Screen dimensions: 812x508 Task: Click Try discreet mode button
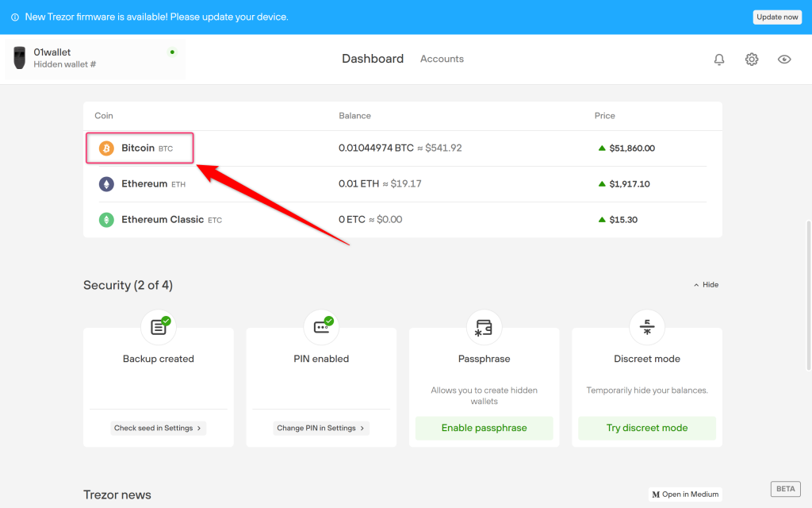[647, 428]
